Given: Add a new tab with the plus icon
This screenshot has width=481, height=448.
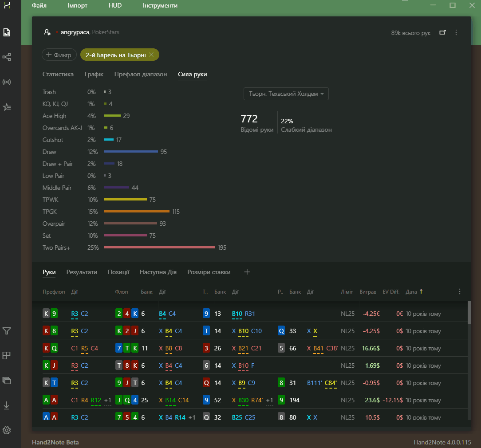Looking at the screenshot, I should click(247, 272).
